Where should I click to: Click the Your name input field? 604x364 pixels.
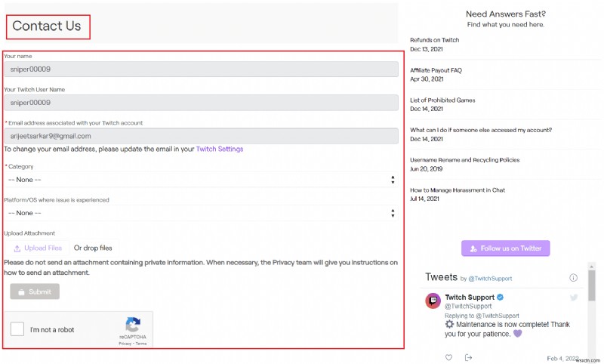[201, 69]
